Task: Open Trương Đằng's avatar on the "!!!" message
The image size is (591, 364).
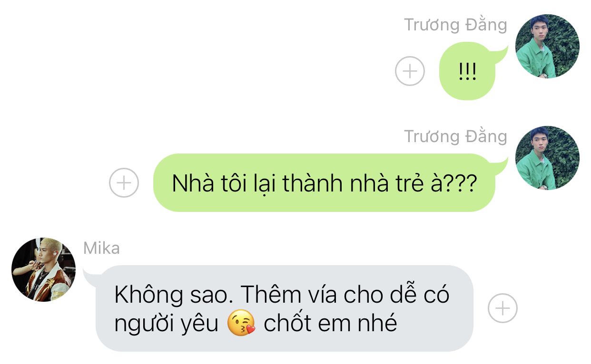Action: point(548,46)
